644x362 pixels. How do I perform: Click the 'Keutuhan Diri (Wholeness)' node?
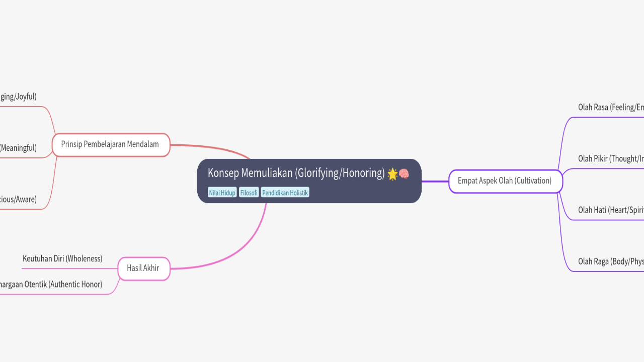click(62, 258)
